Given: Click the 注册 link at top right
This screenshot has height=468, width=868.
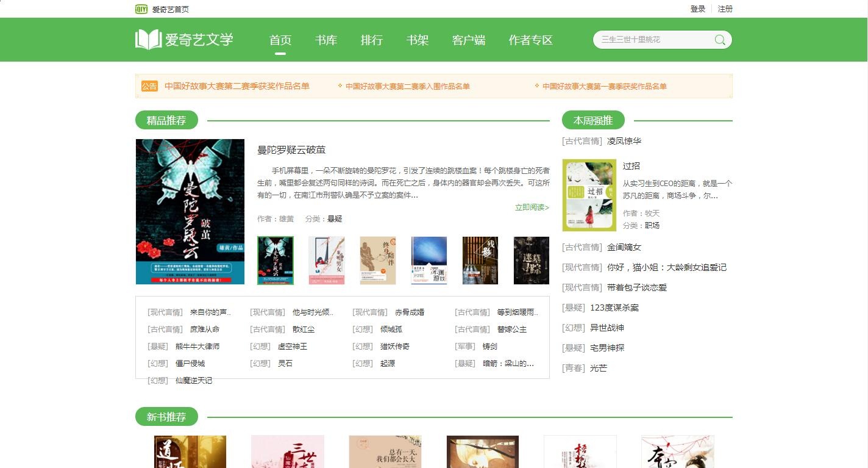Looking at the screenshot, I should tap(725, 9).
